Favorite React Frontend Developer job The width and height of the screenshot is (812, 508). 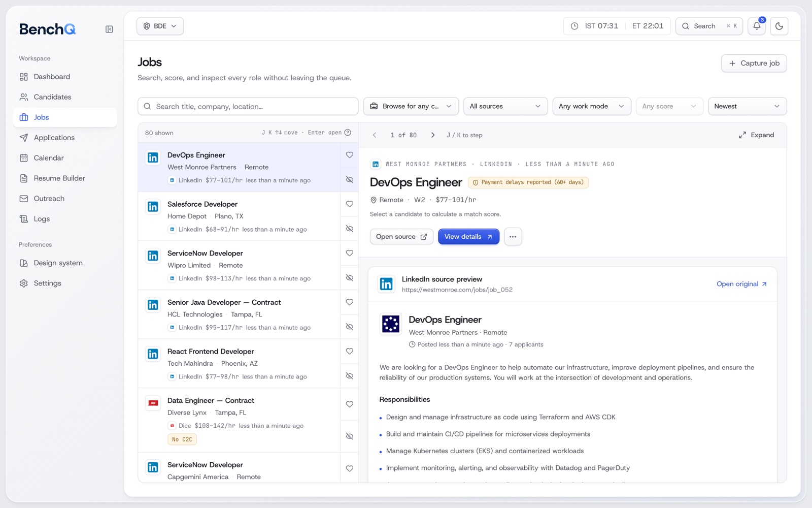click(x=350, y=351)
